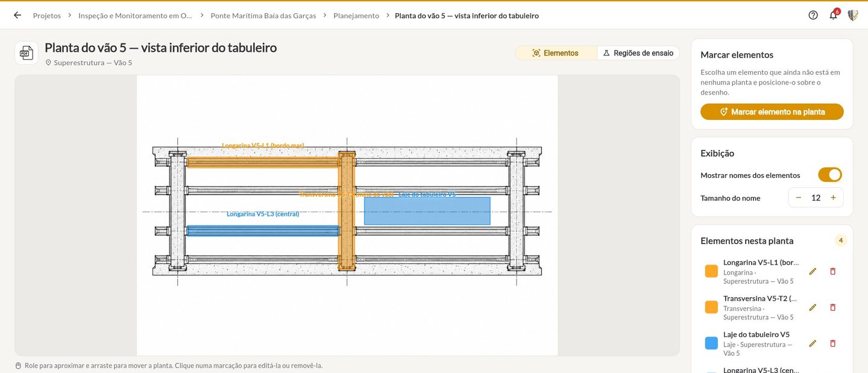The width and height of the screenshot is (868, 373).
Task: Toggle Mostrar nomes dos elementos switch
Action: pyautogui.click(x=830, y=175)
